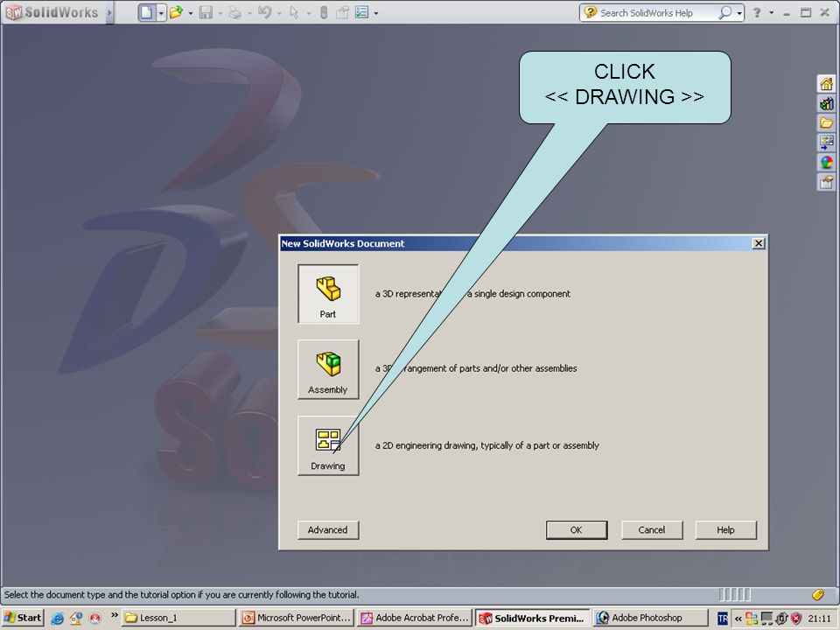This screenshot has height=630, width=840.
Task: Open the File Explorer task pane tab
Action: (x=826, y=123)
